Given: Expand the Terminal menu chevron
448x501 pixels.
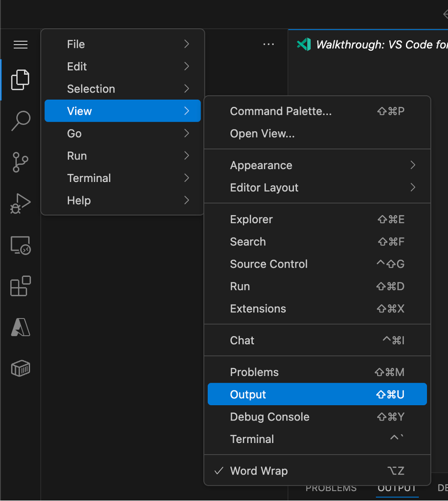Looking at the screenshot, I should tap(187, 178).
